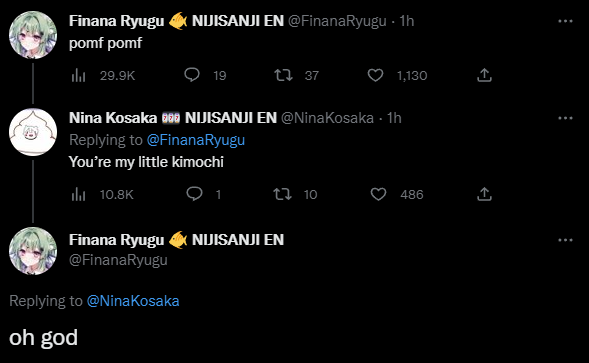Viewport: 589px width, 363px height.
Task: Reply to Finana's pomf pomf tweet
Action: tap(205, 75)
